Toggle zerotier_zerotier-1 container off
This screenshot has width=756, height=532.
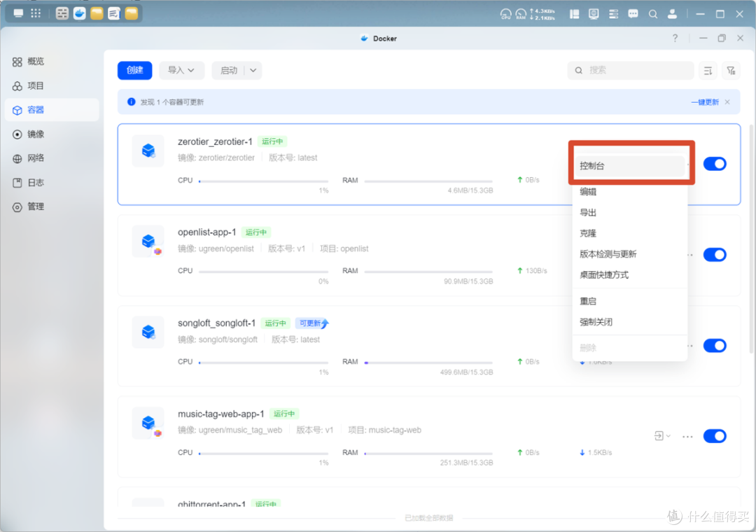715,164
